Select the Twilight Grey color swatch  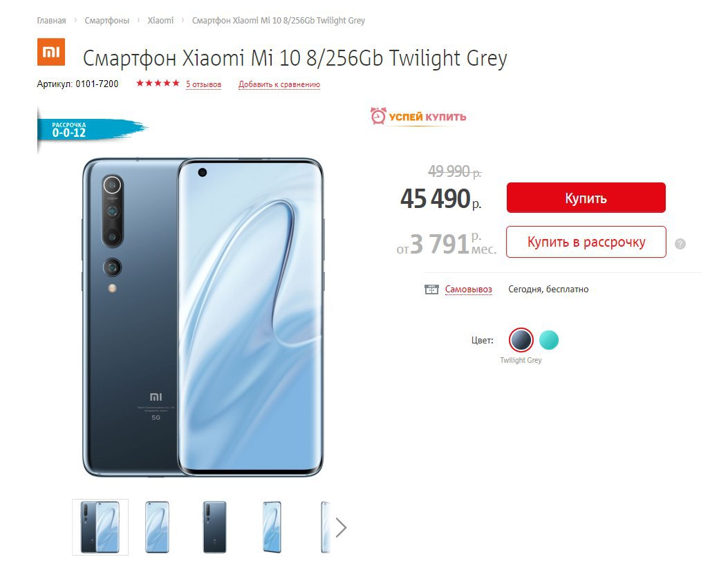tap(521, 340)
